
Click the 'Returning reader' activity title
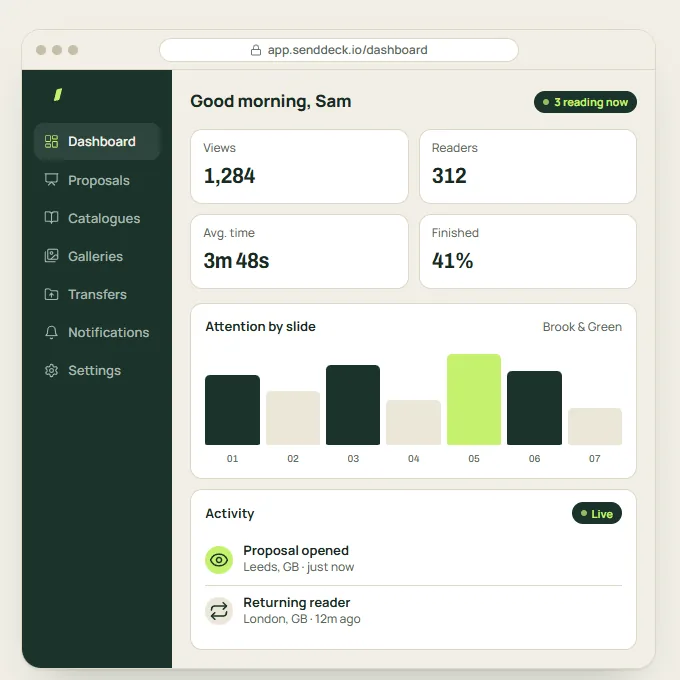coord(297,602)
